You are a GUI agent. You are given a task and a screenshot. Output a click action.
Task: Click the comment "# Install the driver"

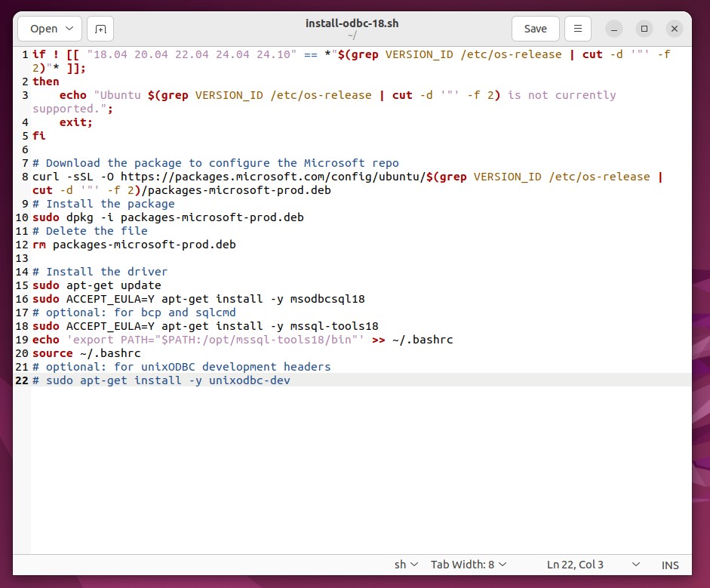[x=100, y=272]
